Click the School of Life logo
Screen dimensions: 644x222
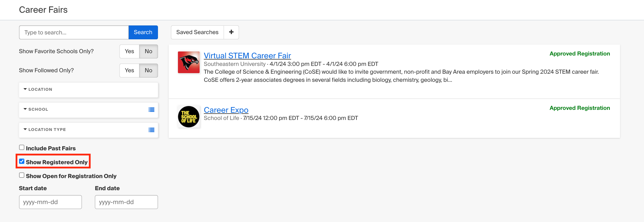(188, 116)
